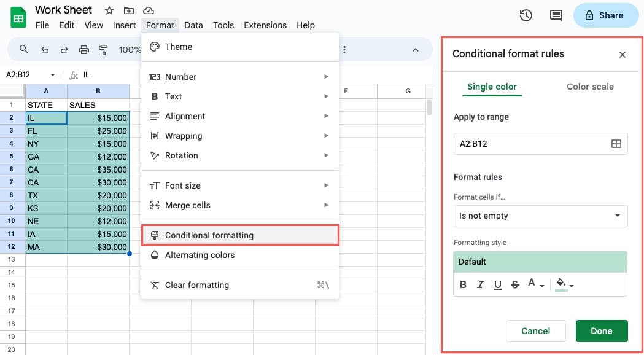Click the undo arrow
Image resolution: width=644 pixels, height=355 pixels.
coord(45,50)
